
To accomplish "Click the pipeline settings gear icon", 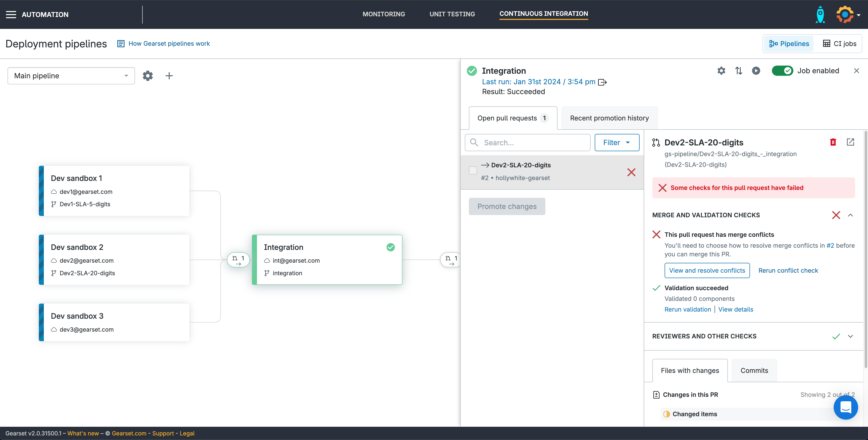I will (148, 76).
